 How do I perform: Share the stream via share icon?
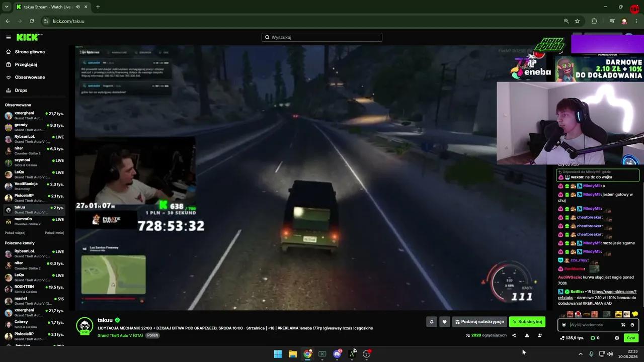pyautogui.click(x=514, y=335)
